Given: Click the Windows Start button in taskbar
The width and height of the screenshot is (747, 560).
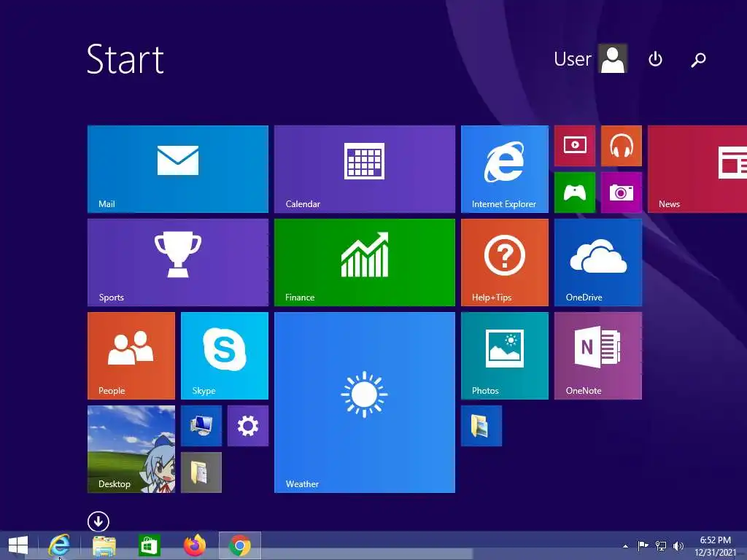Looking at the screenshot, I should 18,545.
